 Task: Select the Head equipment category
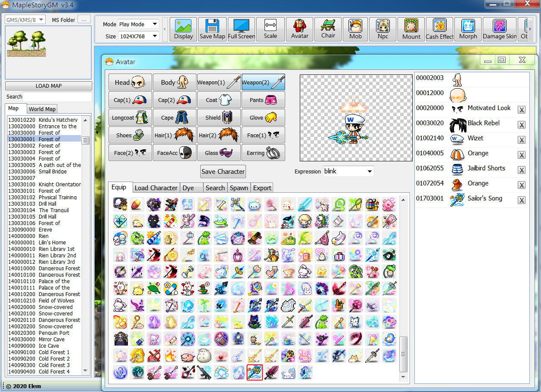(130, 82)
